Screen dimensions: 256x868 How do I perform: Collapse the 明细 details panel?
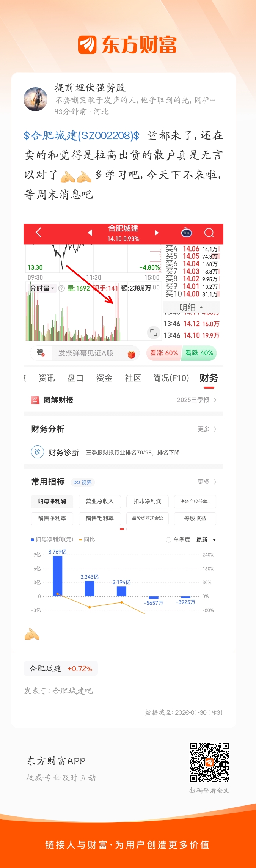(x=191, y=307)
